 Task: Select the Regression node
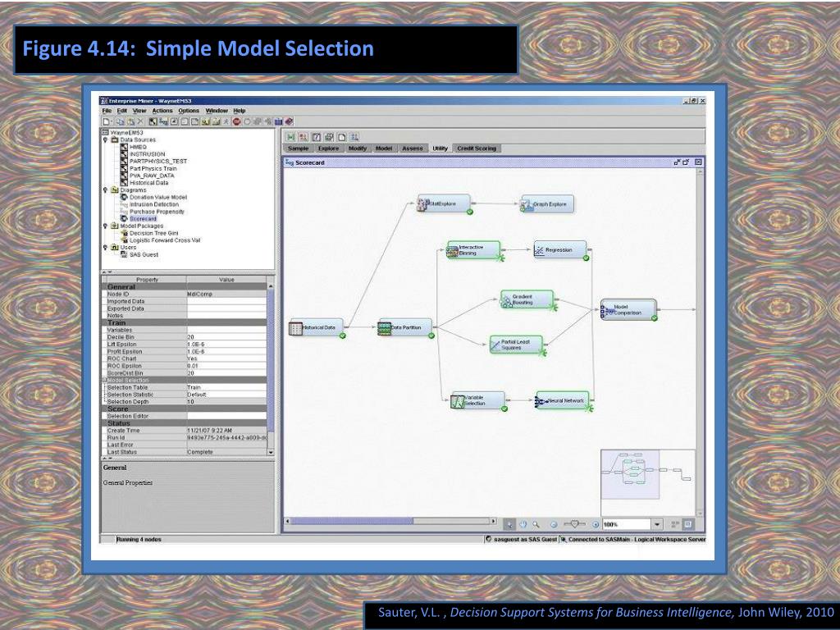click(560, 250)
